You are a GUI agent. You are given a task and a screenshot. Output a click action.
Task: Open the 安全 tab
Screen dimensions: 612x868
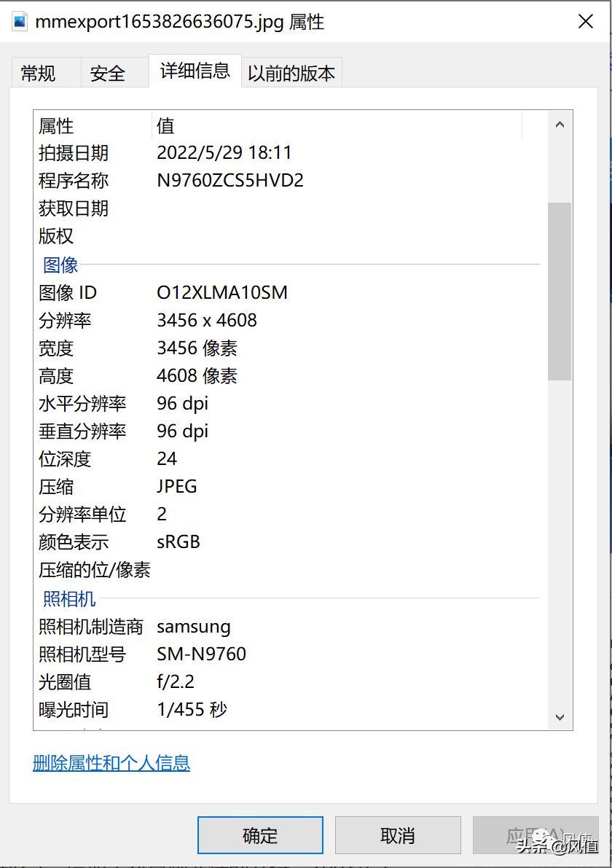pyautogui.click(x=114, y=73)
